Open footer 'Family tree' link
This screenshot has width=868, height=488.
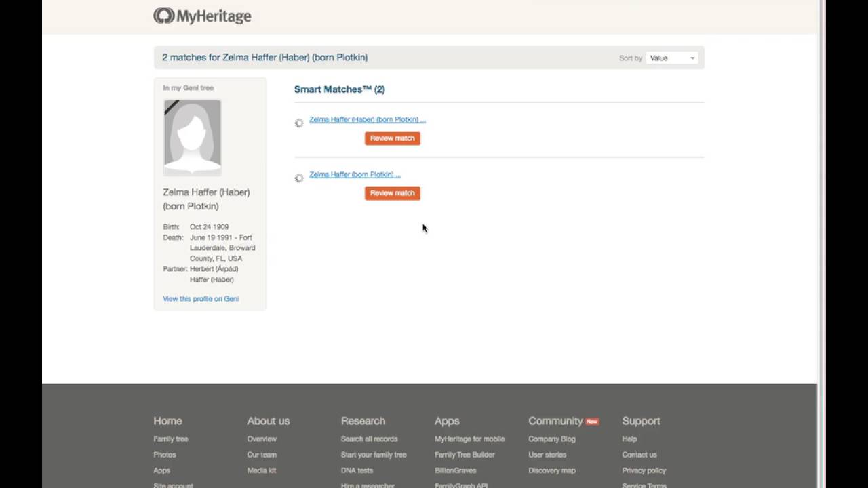[171, 439]
